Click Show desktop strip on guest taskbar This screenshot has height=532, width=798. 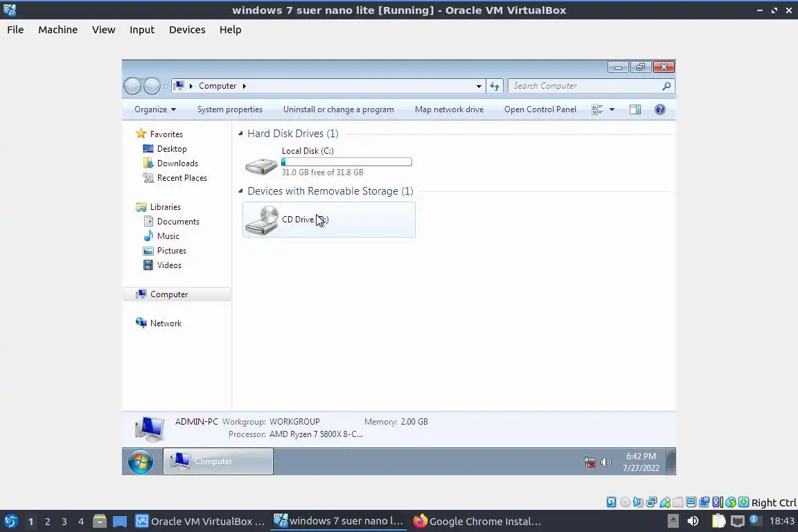pyautogui.click(x=671, y=461)
